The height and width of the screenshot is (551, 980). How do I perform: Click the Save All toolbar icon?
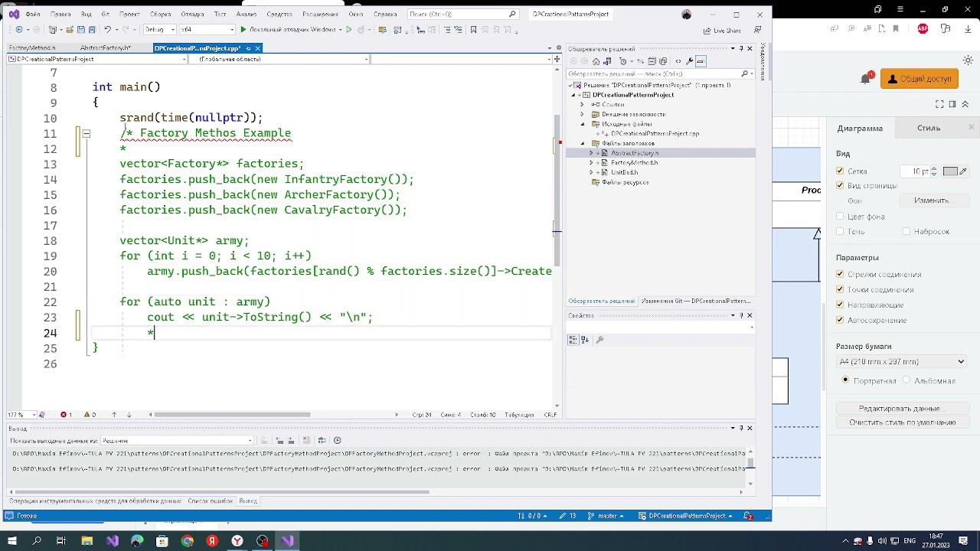coord(92,30)
